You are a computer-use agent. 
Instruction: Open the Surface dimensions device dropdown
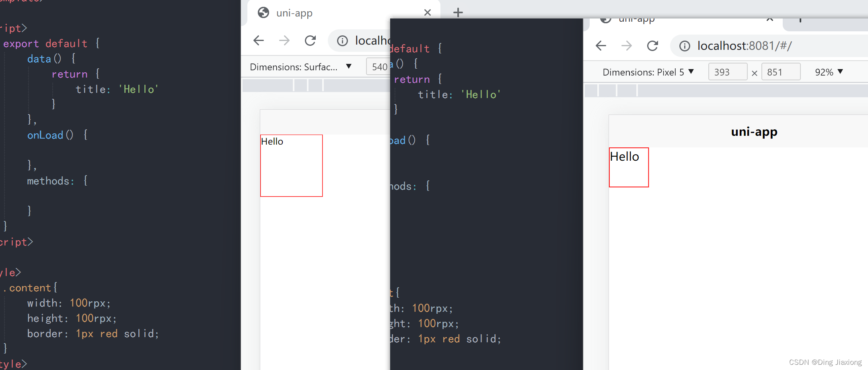point(301,67)
